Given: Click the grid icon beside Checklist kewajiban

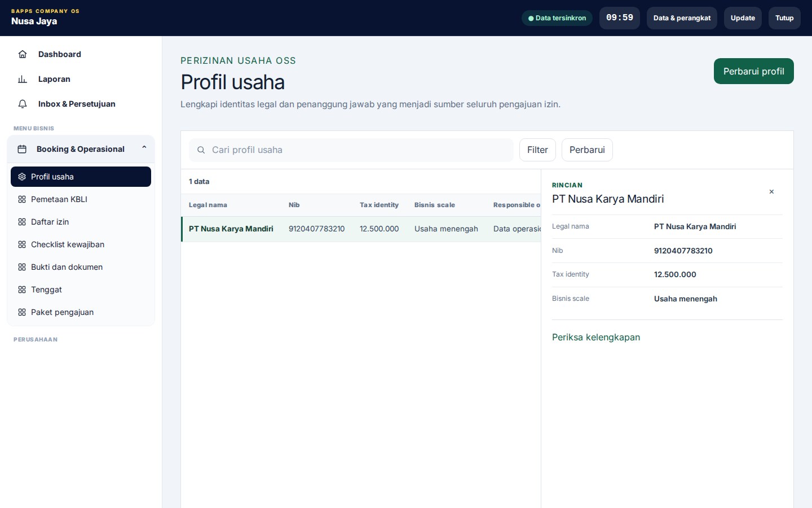Looking at the screenshot, I should tap(22, 244).
